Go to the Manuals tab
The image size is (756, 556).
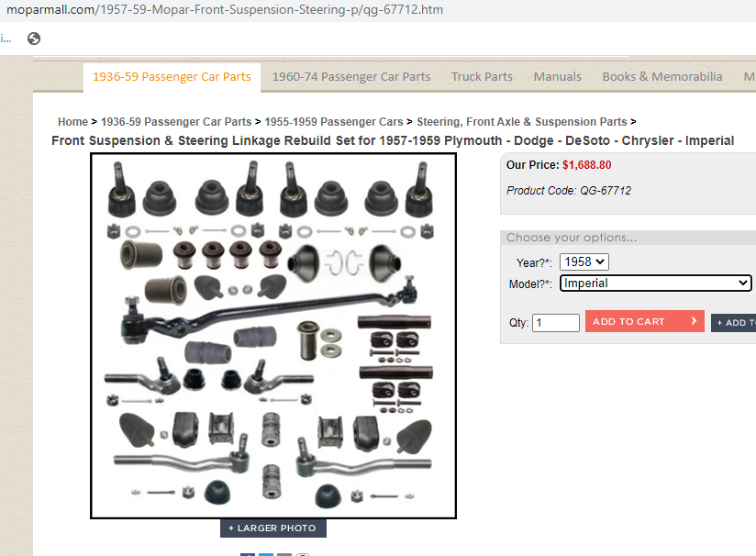tap(557, 77)
